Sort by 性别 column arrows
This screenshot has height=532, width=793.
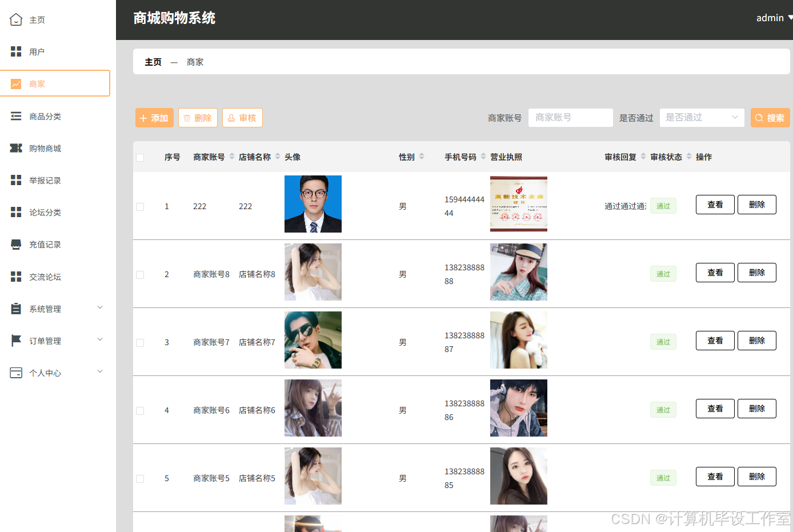(x=422, y=157)
